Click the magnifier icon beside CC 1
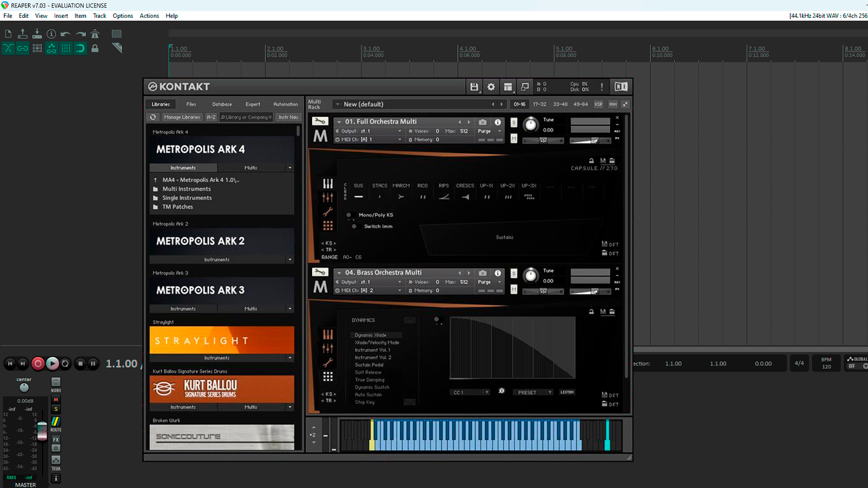868x488 pixels. point(501,391)
